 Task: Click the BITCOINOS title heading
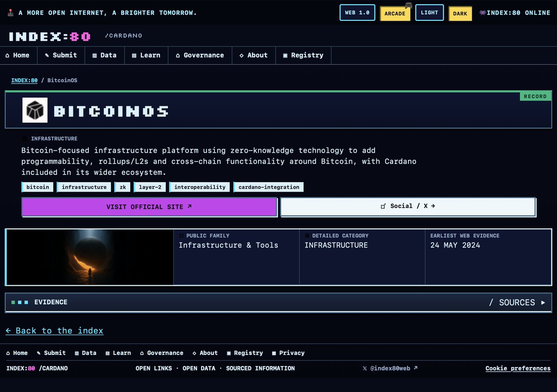[111, 111]
